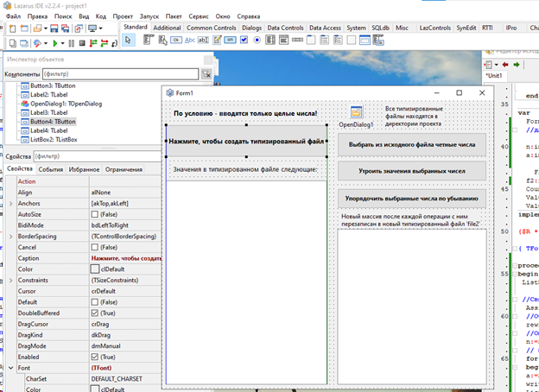This screenshot has height=392, width=539.
Task: Click the green Run program arrow
Action: [x=54, y=42]
